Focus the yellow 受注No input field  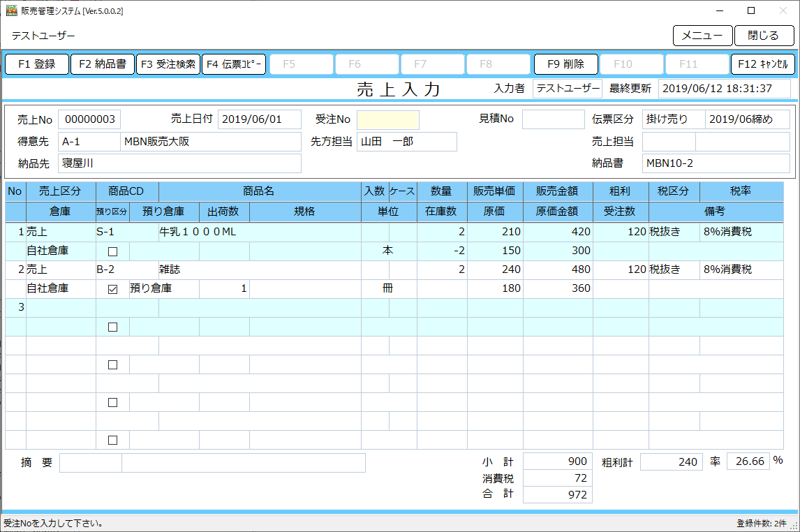tap(387, 120)
